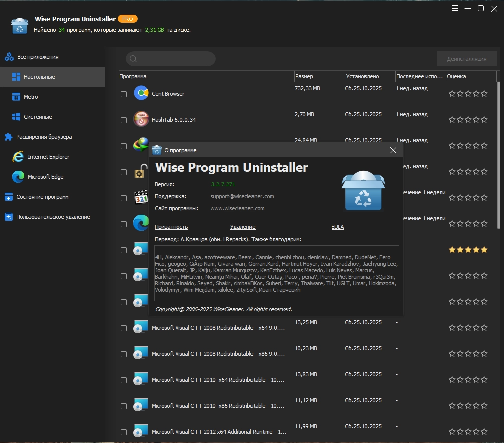The height and width of the screenshot is (443, 504).
Task: Select the «Системные» category
Action: (x=38, y=117)
